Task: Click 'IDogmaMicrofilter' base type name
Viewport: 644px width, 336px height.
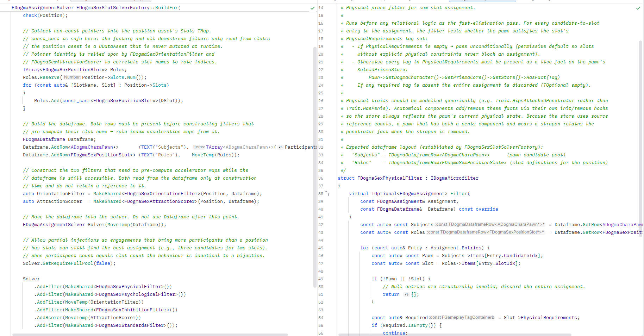Action: [x=455, y=178]
